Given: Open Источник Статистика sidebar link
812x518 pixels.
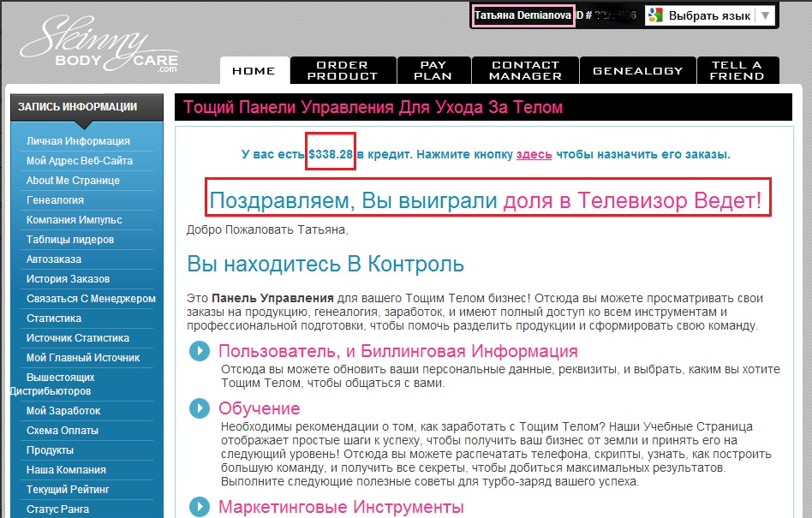Looking at the screenshot, I should 78,337.
